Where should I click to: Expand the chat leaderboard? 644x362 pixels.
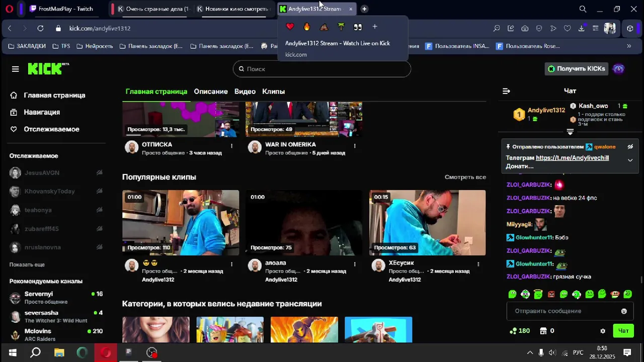(570, 132)
